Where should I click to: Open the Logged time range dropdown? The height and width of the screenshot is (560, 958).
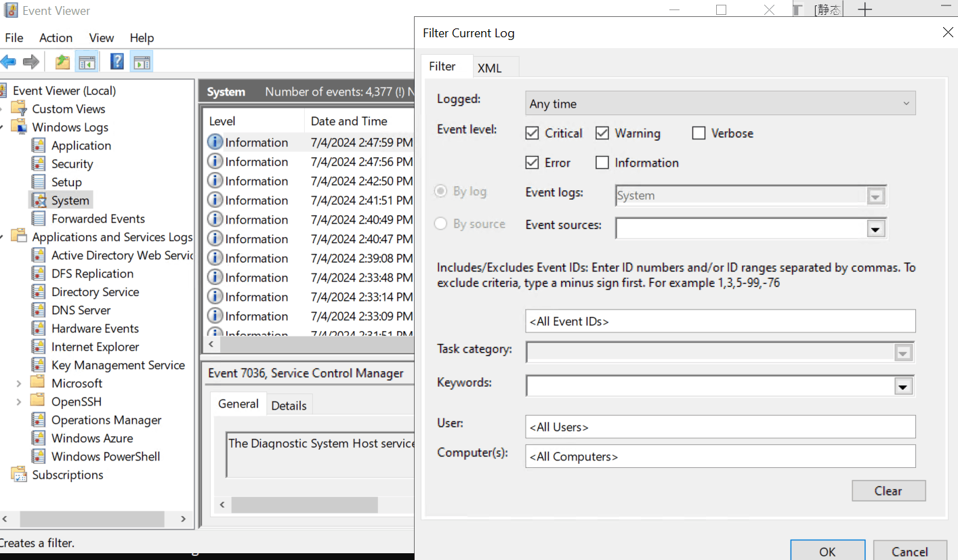pyautogui.click(x=906, y=103)
